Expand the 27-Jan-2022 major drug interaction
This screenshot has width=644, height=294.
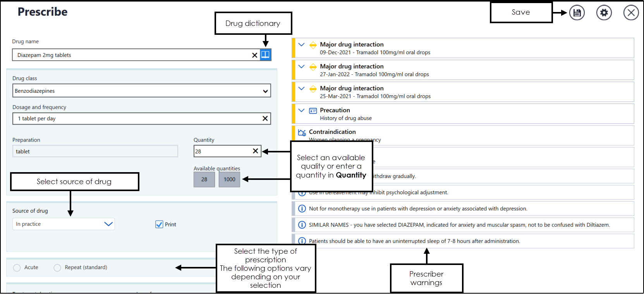tap(301, 67)
